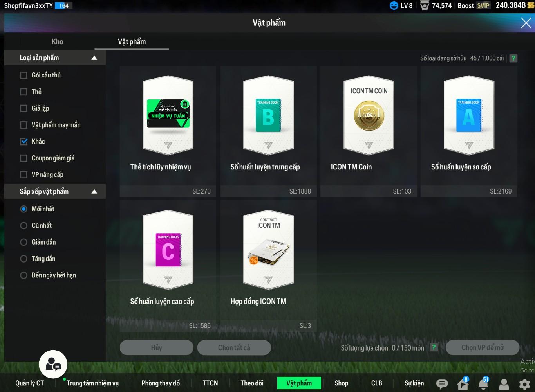Click the home icon with badge 8

pyautogui.click(x=463, y=384)
